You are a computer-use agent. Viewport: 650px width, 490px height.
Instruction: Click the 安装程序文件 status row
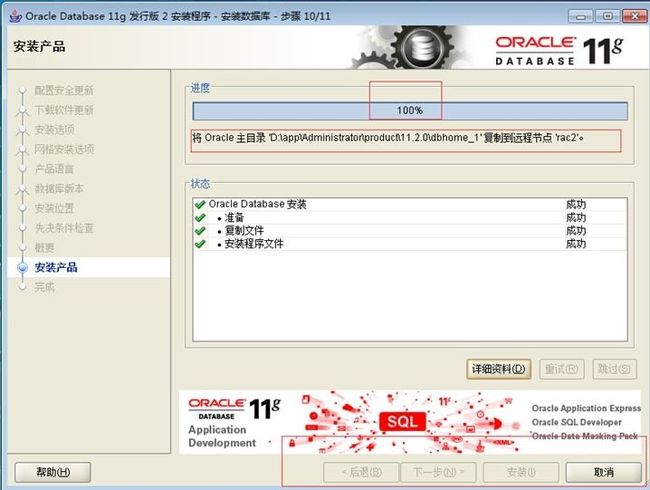click(410, 244)
